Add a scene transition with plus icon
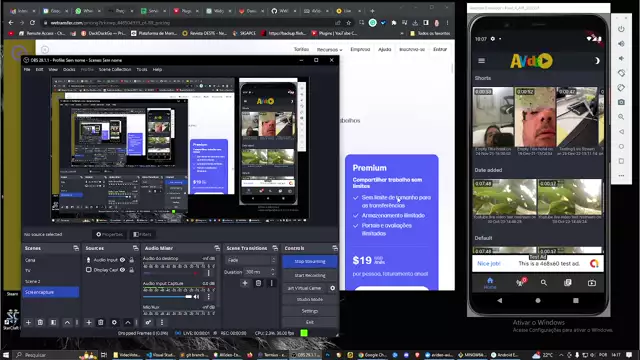The height and width of the screenshot is (360, 640). tap(245, 283)
